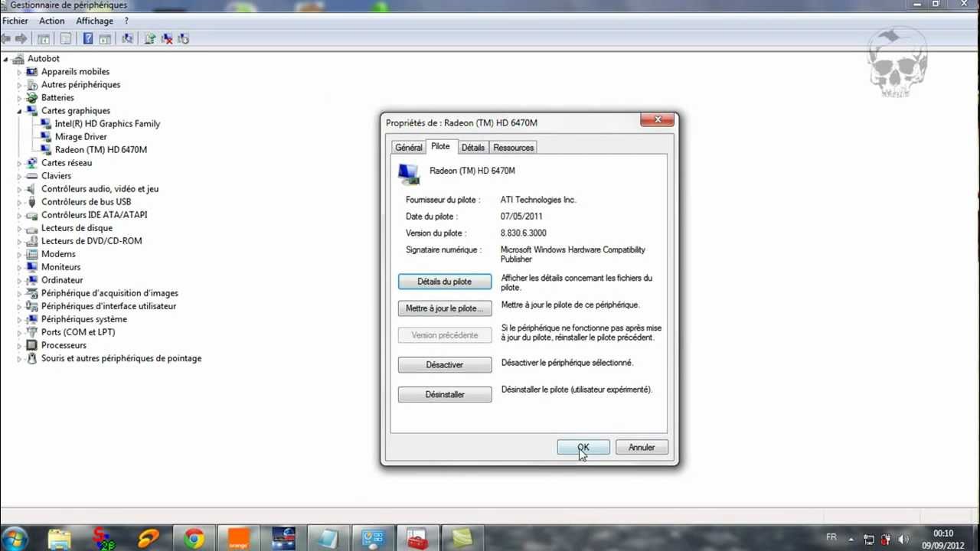Click the Souris et autres périphériques icon
Screen dimensions: 980x551
(x=32, y=358)
